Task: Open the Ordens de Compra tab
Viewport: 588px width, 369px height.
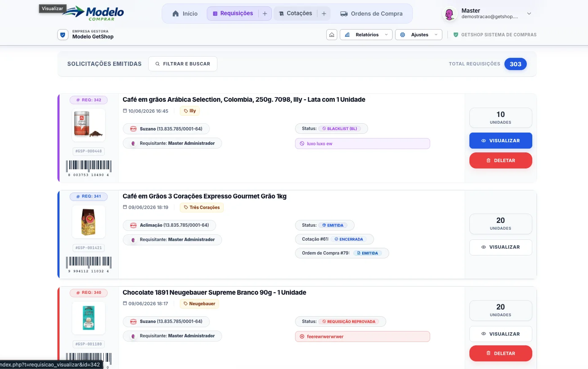Action: point(371,14)
